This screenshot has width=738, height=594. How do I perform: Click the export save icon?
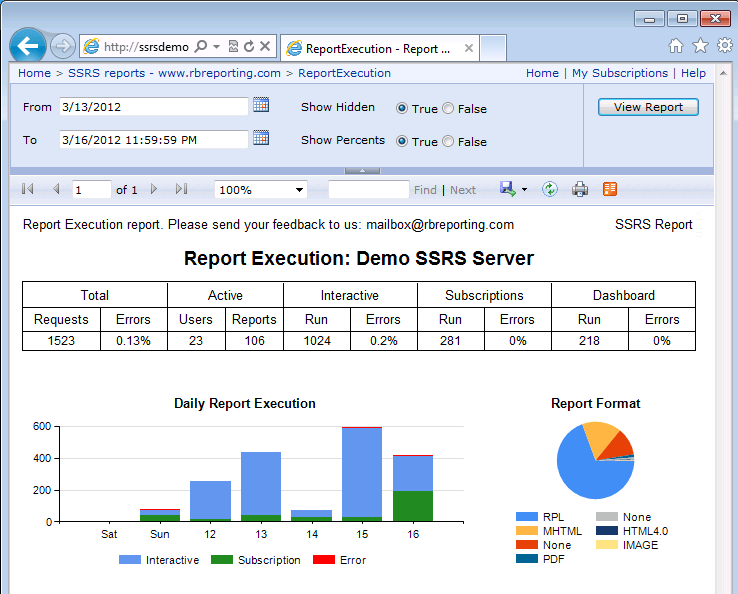pos(507,189)
